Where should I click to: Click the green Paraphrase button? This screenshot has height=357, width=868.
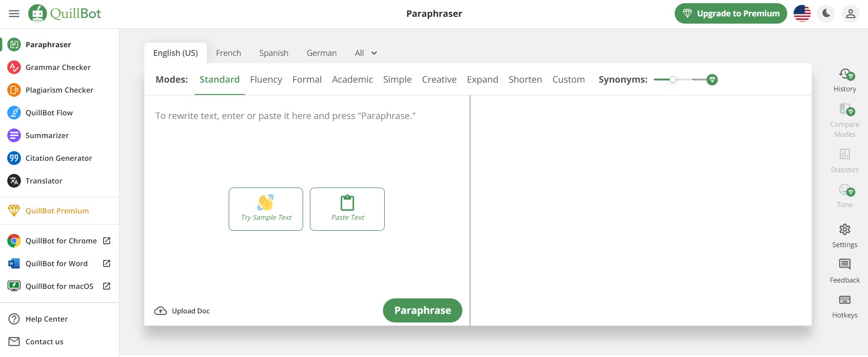point(422,310)
